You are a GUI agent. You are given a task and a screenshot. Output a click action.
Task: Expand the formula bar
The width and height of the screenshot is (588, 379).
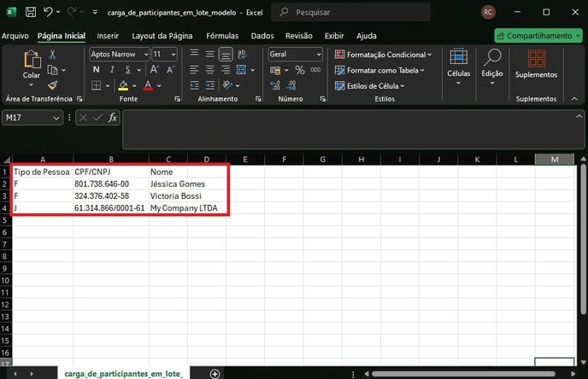pyautogui.click(x=579, y=116)
